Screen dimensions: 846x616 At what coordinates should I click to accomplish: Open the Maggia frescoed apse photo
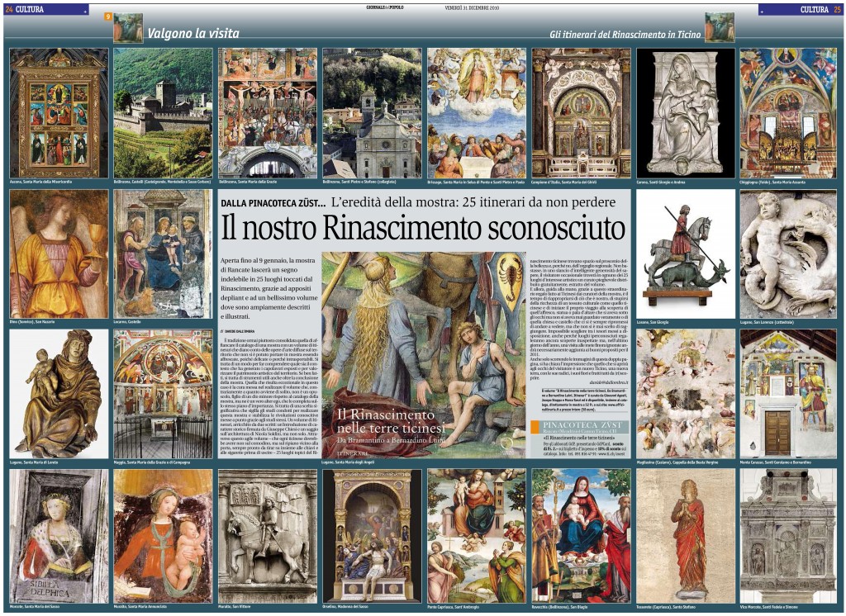[163, 394]
